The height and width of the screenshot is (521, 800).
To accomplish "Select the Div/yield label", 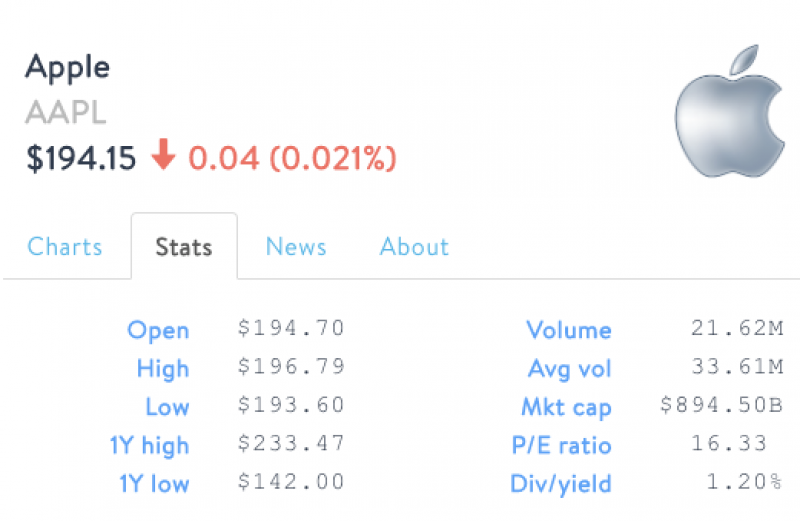I will 561,484.
